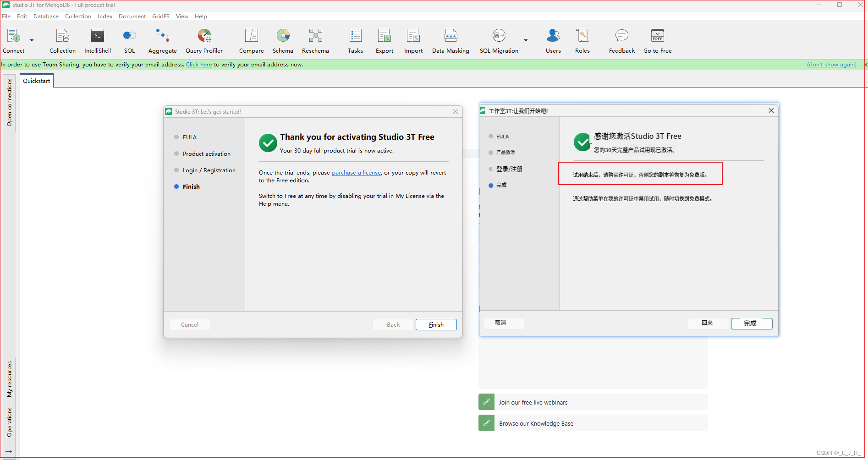868x460 pixels.
Task: Click the don't show again link
Action: point(831,65)
